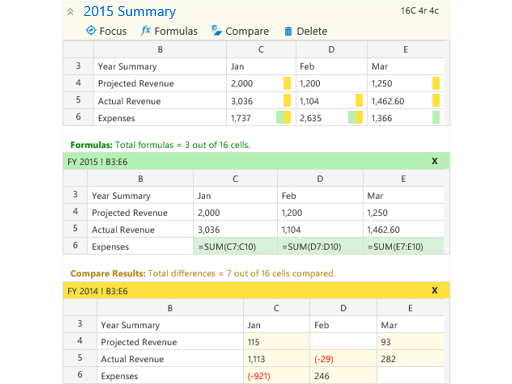Close the FY 2015 formulas panel
This screenshot has height=384, width=512.
(434, 161)
